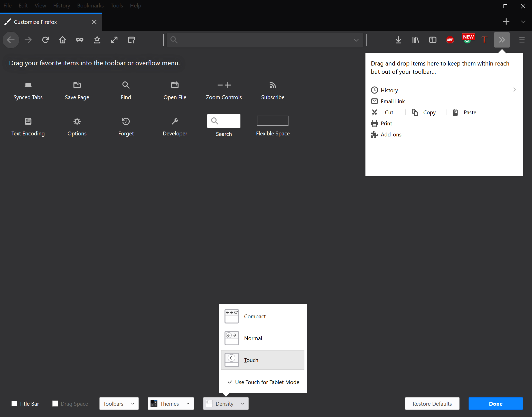Click the Zoom Controls icon
The image size is (532, 417).
(x=224, y=85)
